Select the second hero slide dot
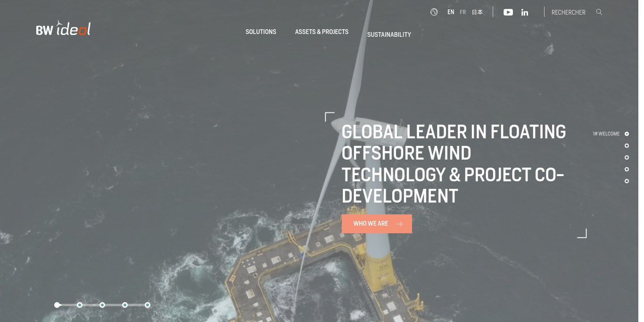This screenshot has height=322, width=644. 80,305
